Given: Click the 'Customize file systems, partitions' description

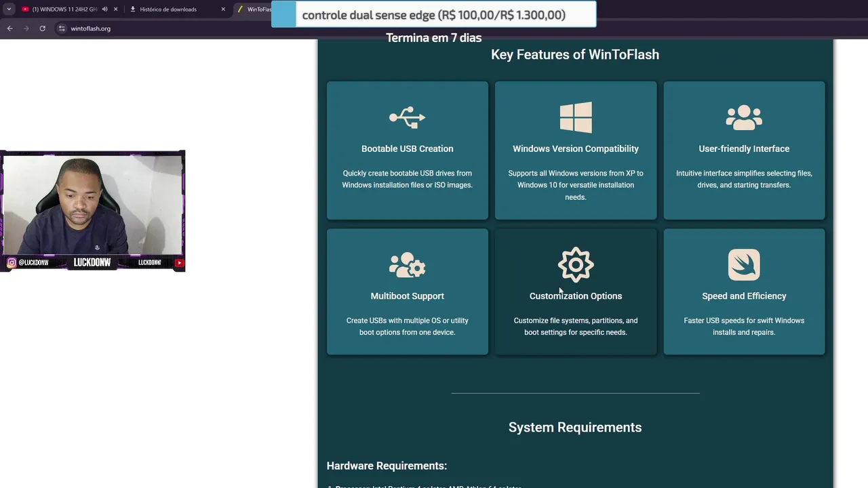Looking at the screenshot, I should pos(576,326).
